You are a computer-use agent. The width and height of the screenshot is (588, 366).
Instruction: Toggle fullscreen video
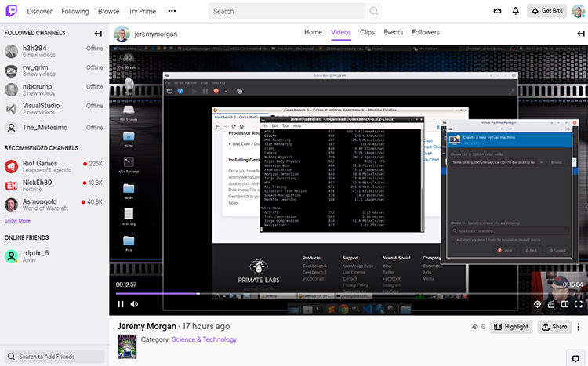(x=579, y=304)
